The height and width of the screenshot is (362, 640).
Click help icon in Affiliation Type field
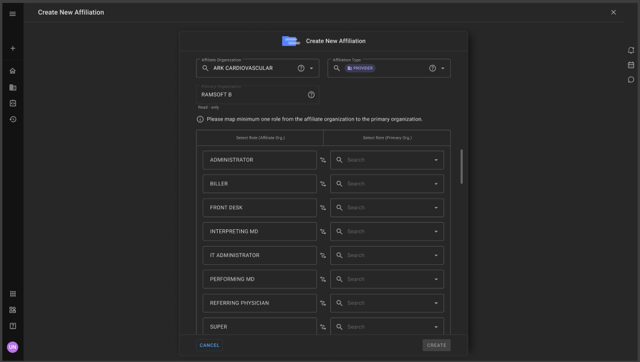[432, 68]
